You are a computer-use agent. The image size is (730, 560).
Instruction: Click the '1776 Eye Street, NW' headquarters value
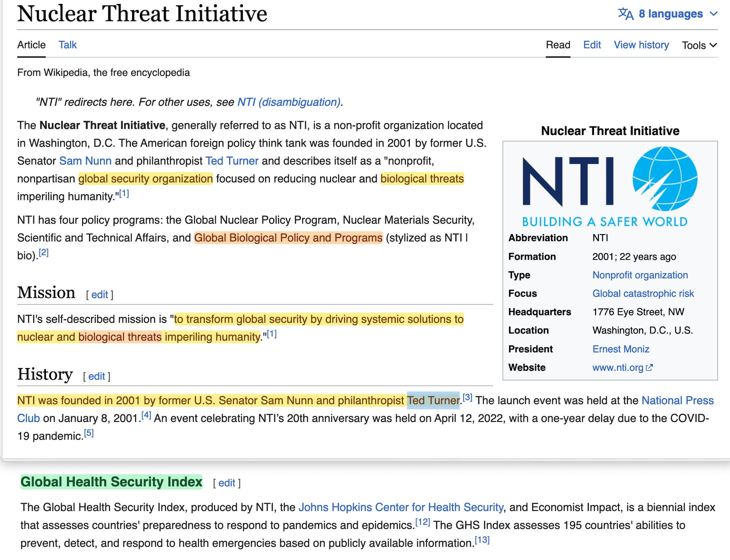[638, 312]
